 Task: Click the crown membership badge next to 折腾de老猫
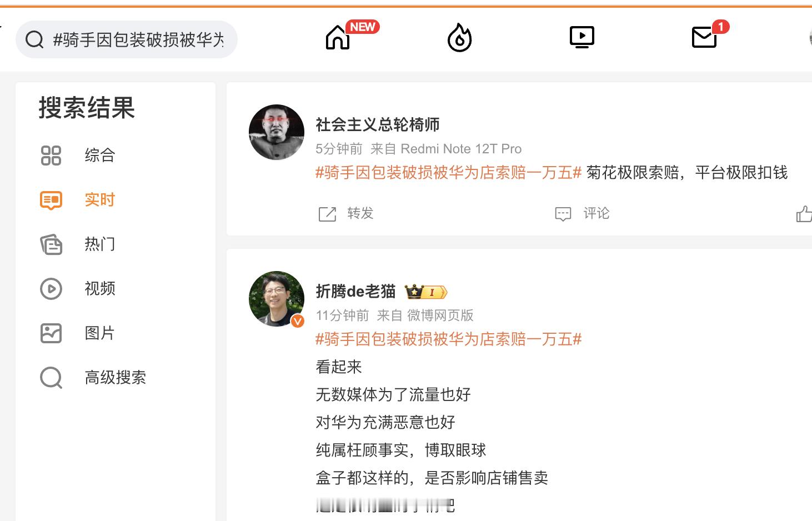pos(426,292)
